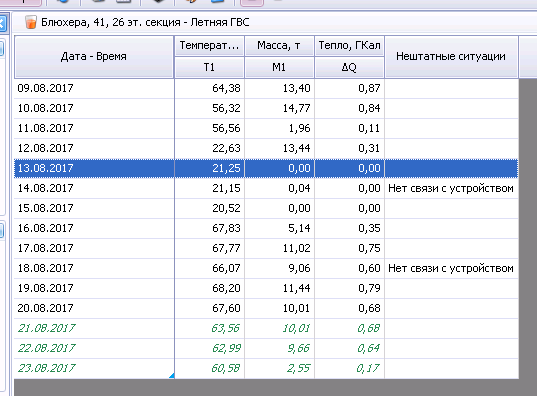Click heat value 0,84
537x396 pixels.
370,108
